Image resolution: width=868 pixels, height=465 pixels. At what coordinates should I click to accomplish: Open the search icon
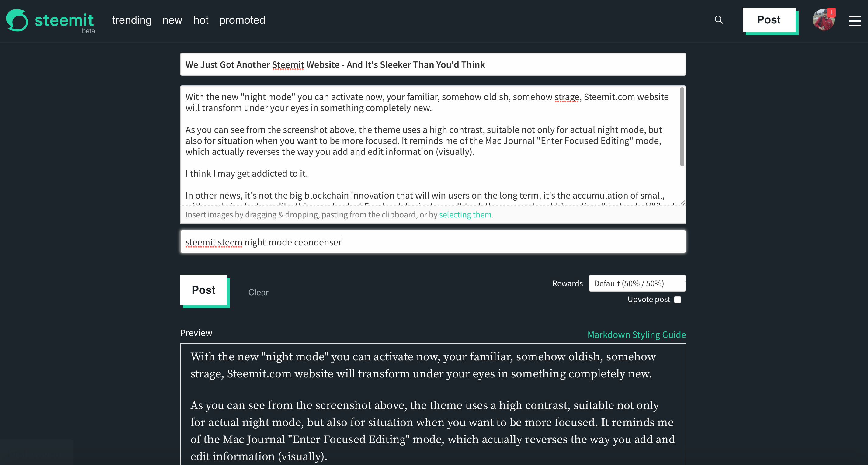tap(719, 21)
